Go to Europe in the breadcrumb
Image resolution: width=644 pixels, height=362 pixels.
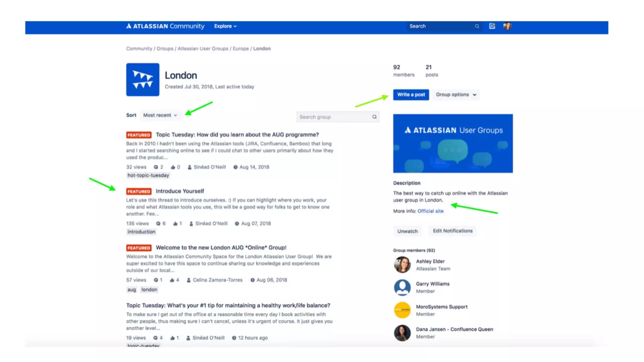241,49
